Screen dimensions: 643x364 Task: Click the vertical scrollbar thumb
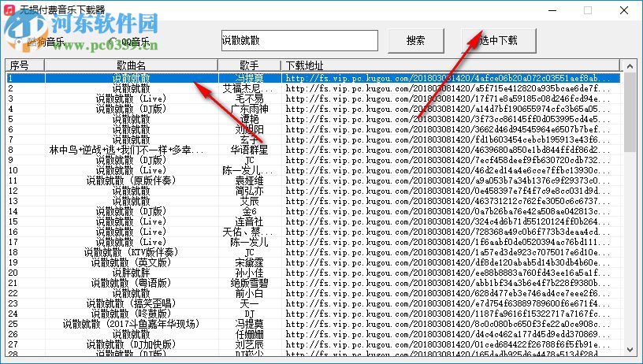(630, 112)
